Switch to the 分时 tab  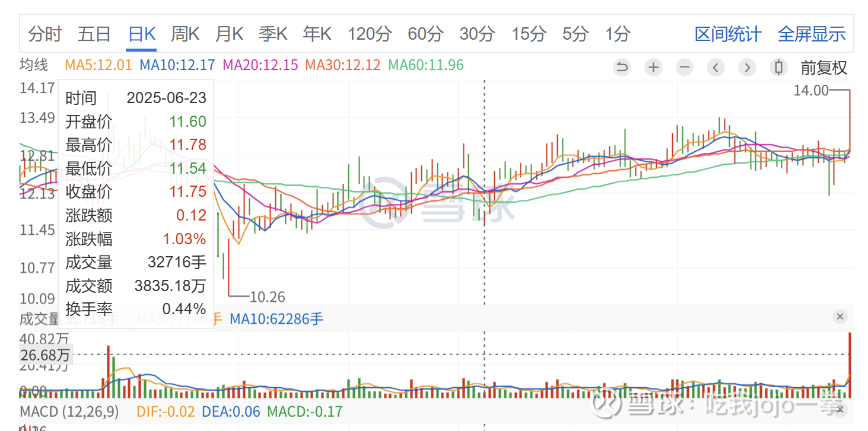[x=44, y=34]
